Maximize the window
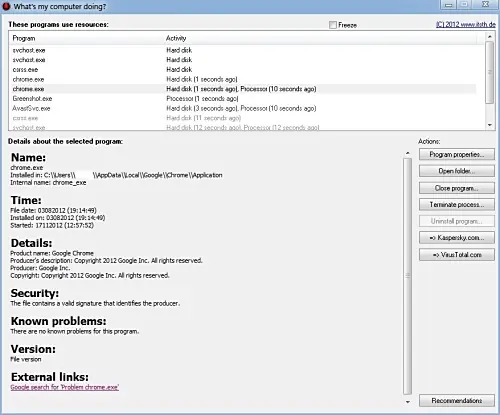 click(465, 5)
